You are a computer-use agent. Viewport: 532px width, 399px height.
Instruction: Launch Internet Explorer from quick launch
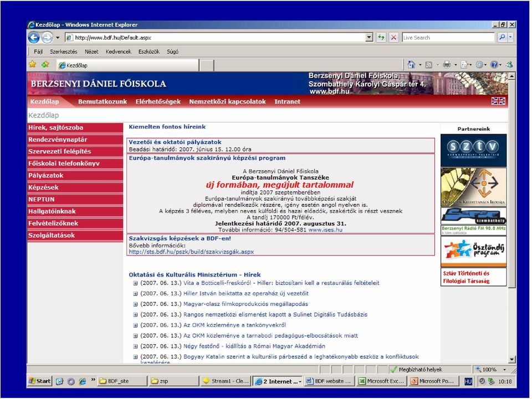tap(82, 381)
